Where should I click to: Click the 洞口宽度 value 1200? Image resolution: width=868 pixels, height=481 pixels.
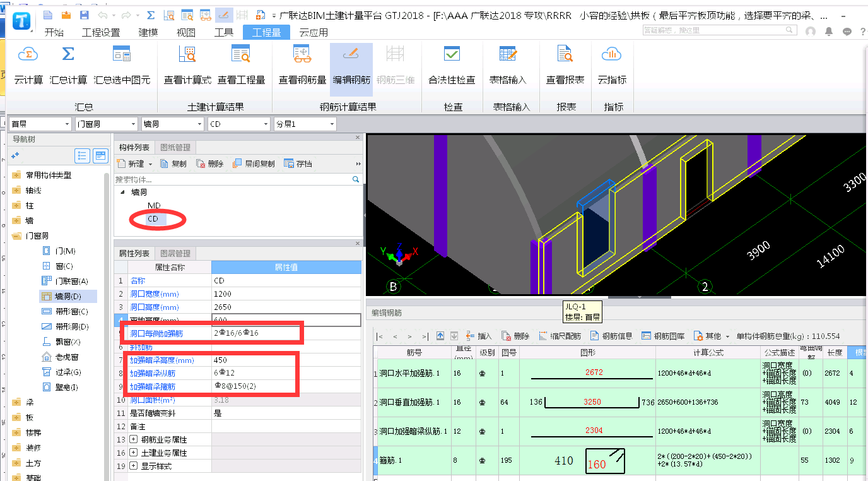(x=286, y=294)
